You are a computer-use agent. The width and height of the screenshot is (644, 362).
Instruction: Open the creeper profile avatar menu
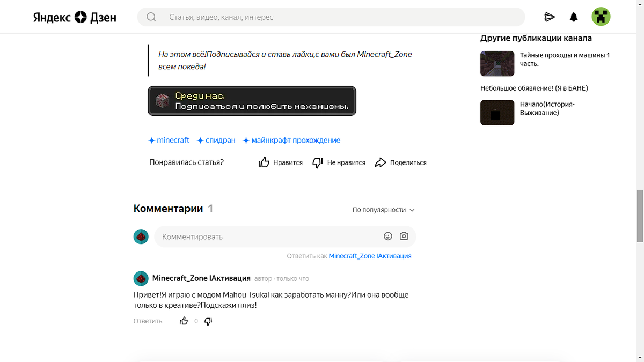pyautogui.click(x=601, y=17)
